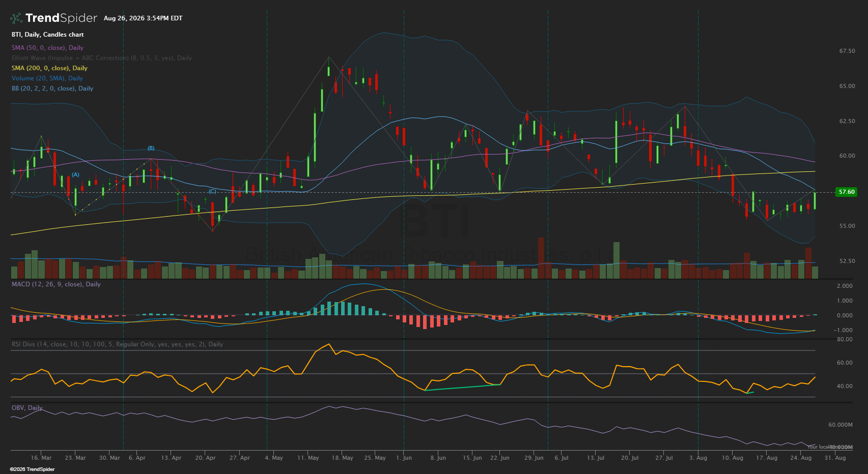This screenshot has height=474, width=868.
Task: Select the '23. Mar' date label
Action: [75, 458]
